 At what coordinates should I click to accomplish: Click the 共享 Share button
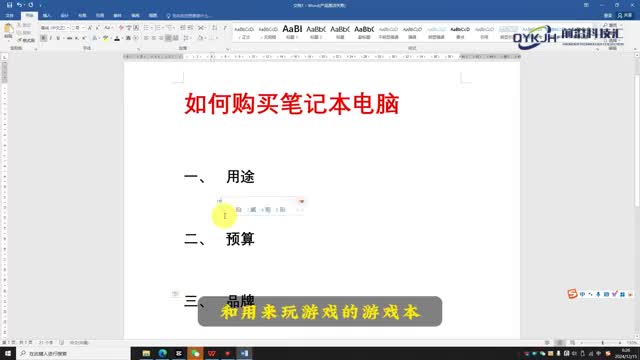tap(625, 16)
